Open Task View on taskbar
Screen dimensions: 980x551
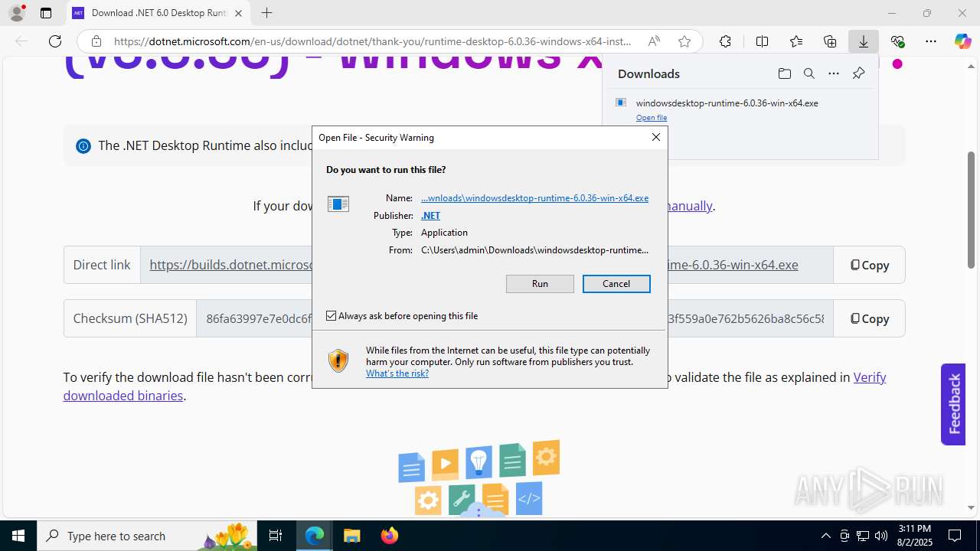[276, 536]
